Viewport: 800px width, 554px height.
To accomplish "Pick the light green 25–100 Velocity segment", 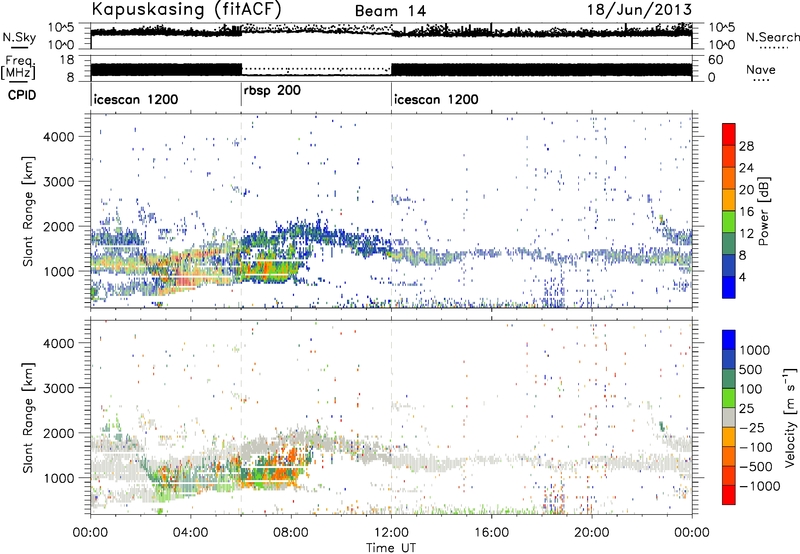I will [729, 398].
